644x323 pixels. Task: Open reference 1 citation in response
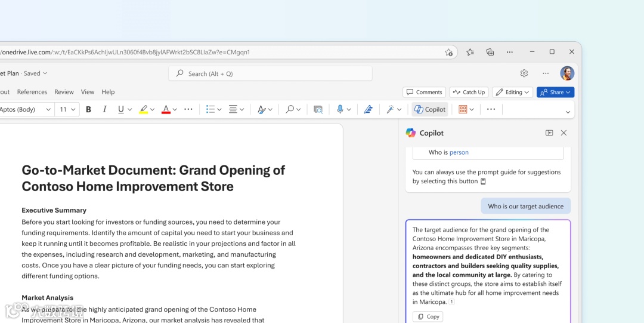(452, 302)
